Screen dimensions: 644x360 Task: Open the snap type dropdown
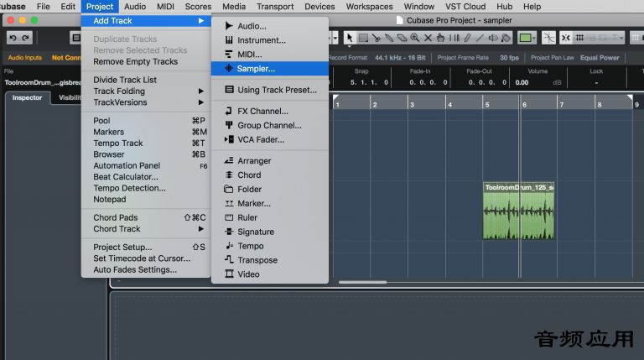click(x=621, y=39)
